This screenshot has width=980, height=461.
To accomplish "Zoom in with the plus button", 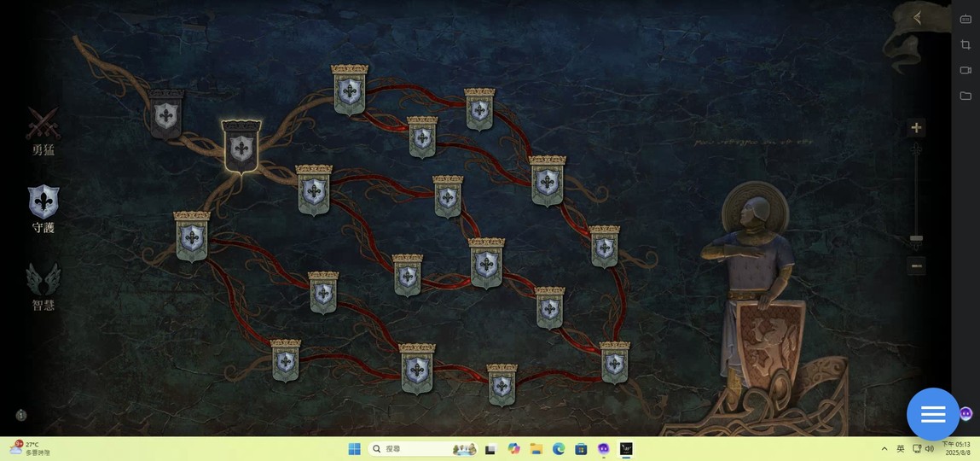I will (x=916, y=127).
